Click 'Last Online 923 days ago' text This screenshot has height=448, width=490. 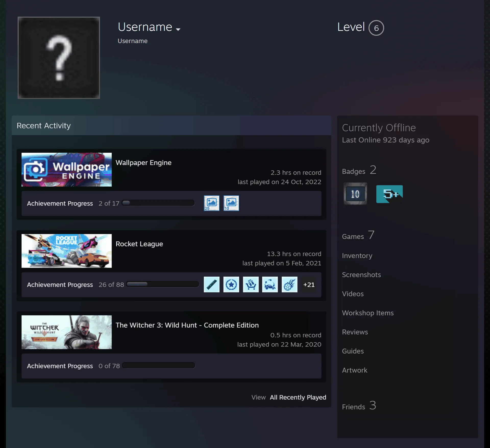click(386, 140)
